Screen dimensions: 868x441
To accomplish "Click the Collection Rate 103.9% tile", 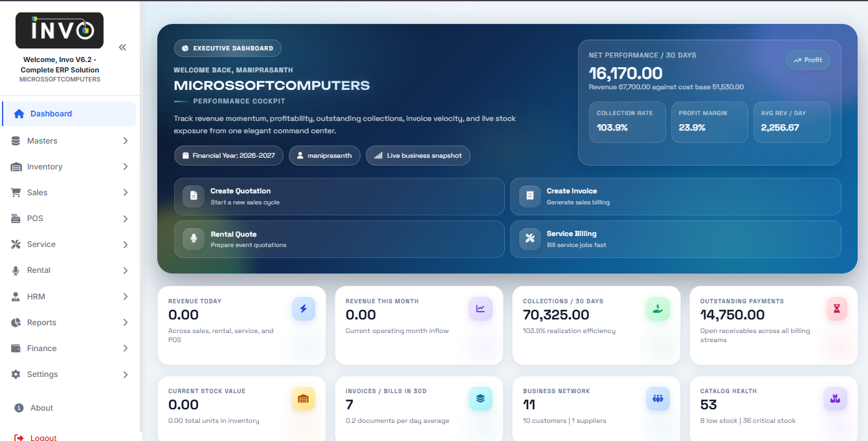I will (x=627, y=122).
